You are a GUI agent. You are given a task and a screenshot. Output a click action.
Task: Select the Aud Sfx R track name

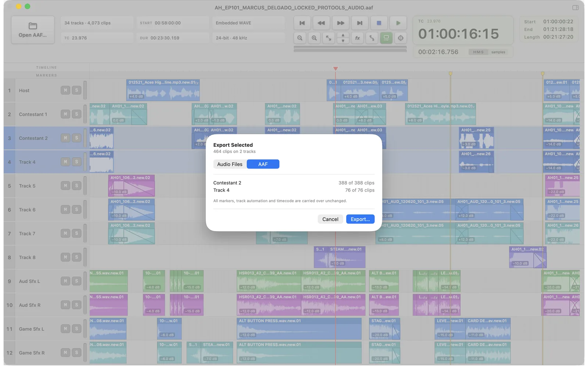(30, 305)
